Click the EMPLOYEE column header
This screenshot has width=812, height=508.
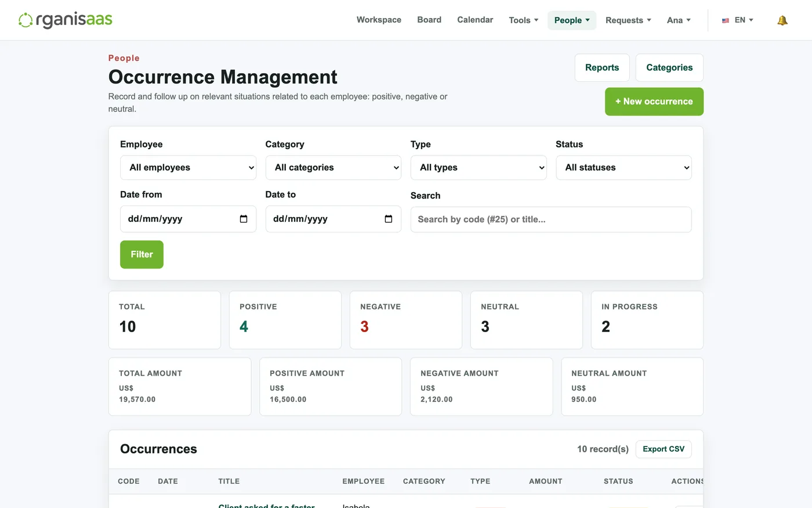[x=364, y=481]
